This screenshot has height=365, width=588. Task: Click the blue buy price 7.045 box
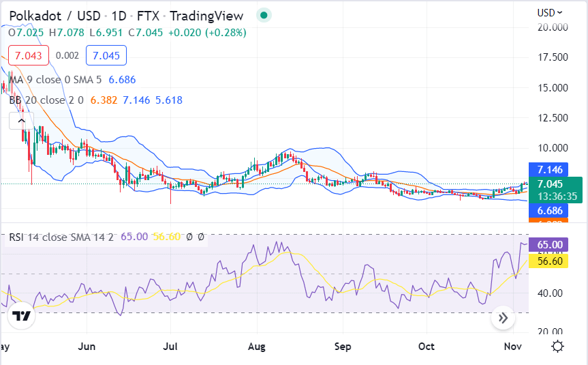point(106,55)
